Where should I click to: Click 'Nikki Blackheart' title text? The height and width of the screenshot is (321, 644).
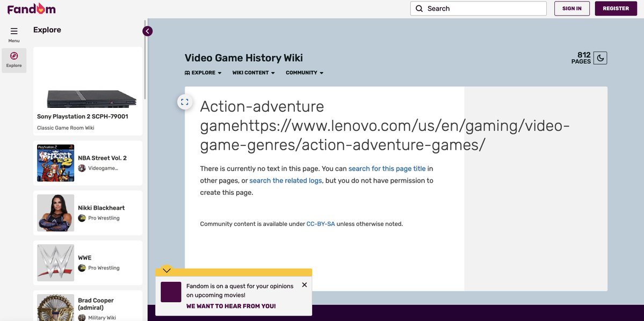[102, 208]
